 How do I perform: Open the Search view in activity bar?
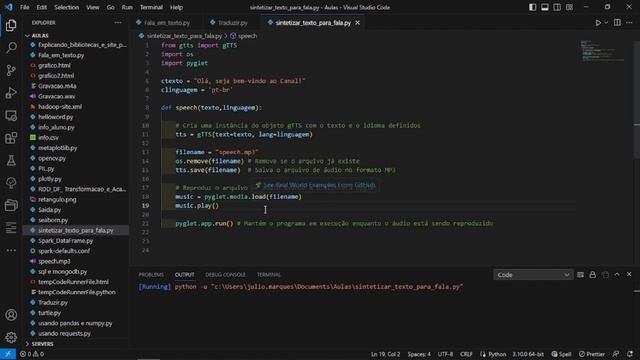[11, 48]
